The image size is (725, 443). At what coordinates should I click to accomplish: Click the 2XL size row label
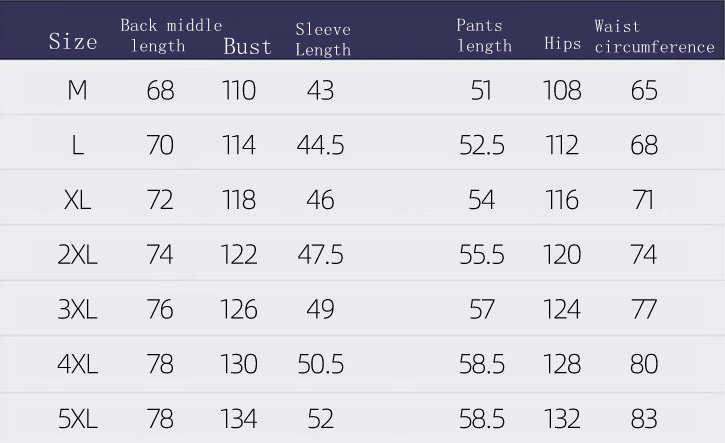(77, 254)
